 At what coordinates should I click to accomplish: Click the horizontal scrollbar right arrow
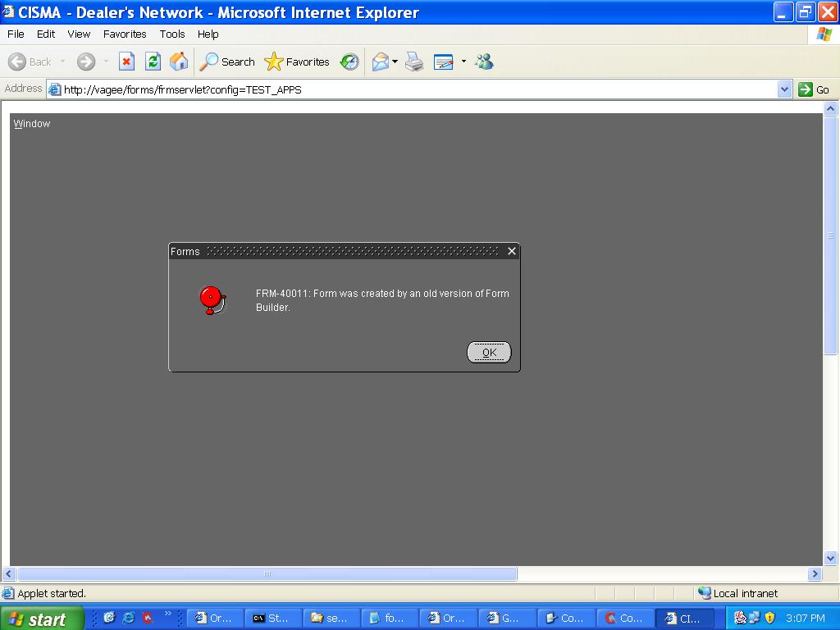pyautogui.click(x=815, y=574)
